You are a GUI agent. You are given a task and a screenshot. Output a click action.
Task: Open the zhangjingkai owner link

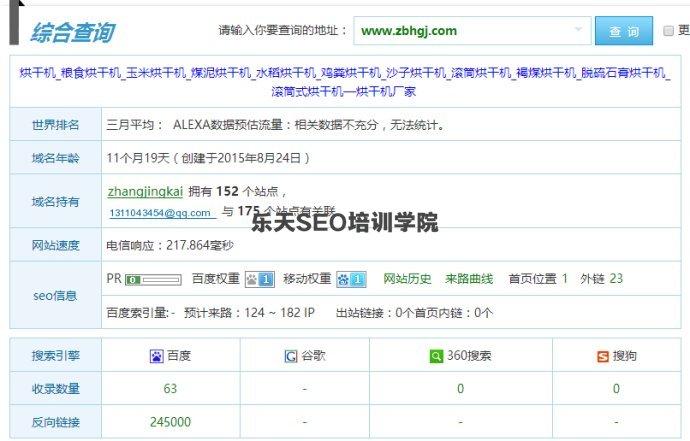[x=145, y=191]
